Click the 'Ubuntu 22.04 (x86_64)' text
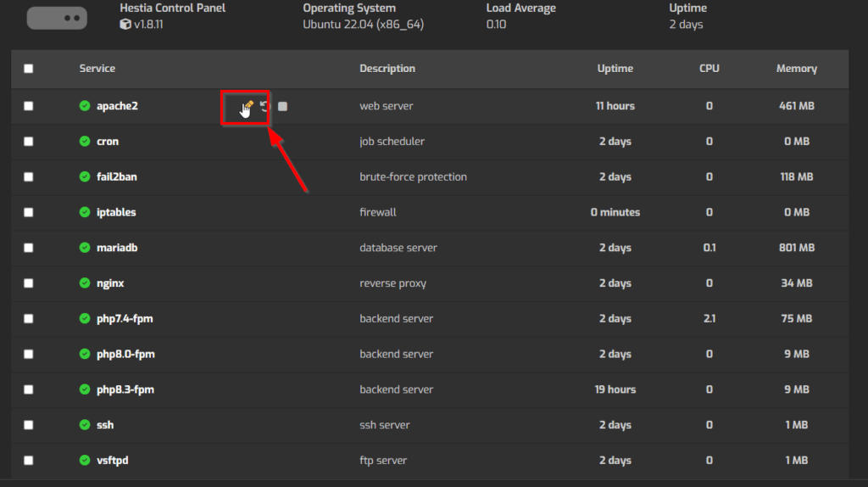 pyautogui.click(x=363, y=25)
